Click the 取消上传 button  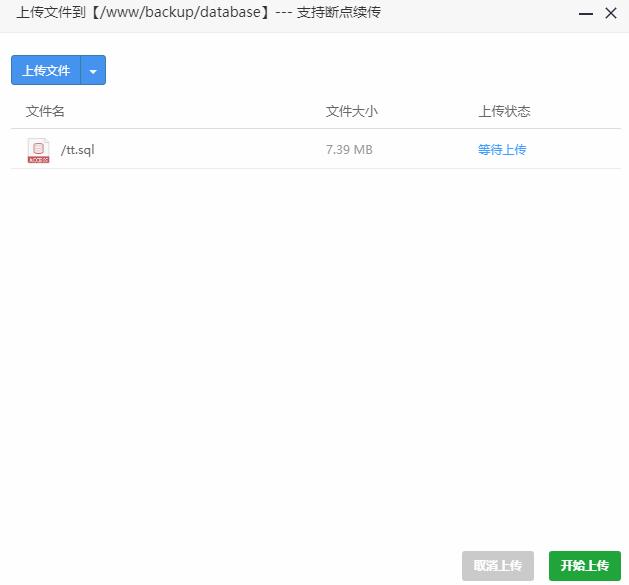pos(498,566)
